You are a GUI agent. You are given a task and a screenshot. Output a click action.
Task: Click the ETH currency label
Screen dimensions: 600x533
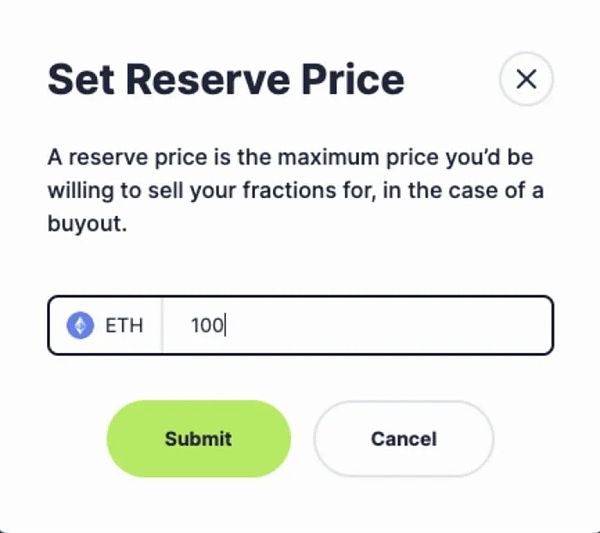point(124,325)
